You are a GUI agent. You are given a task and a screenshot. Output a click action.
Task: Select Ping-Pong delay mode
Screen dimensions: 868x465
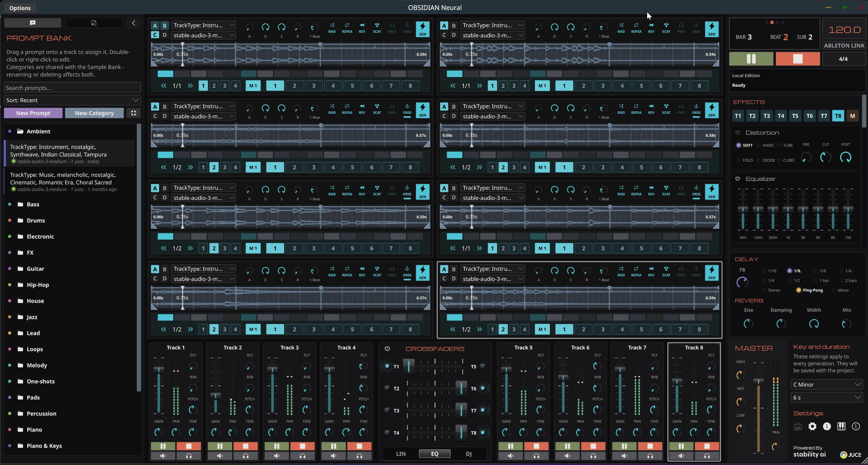[x=809, y=290]
